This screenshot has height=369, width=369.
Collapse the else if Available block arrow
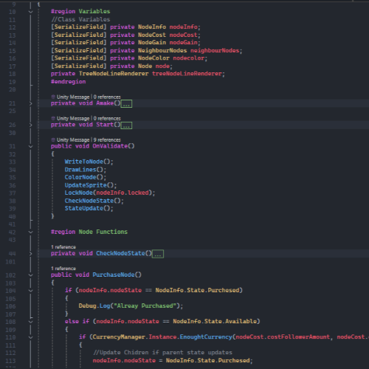pyautogui.click(x=31, y=322)
